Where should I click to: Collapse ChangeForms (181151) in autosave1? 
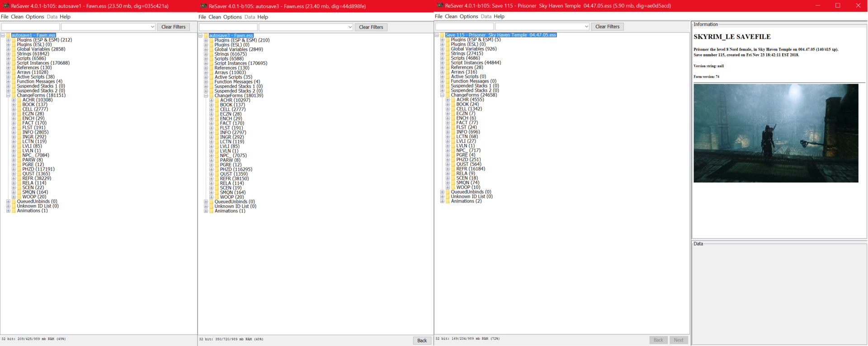coord(8,95)
